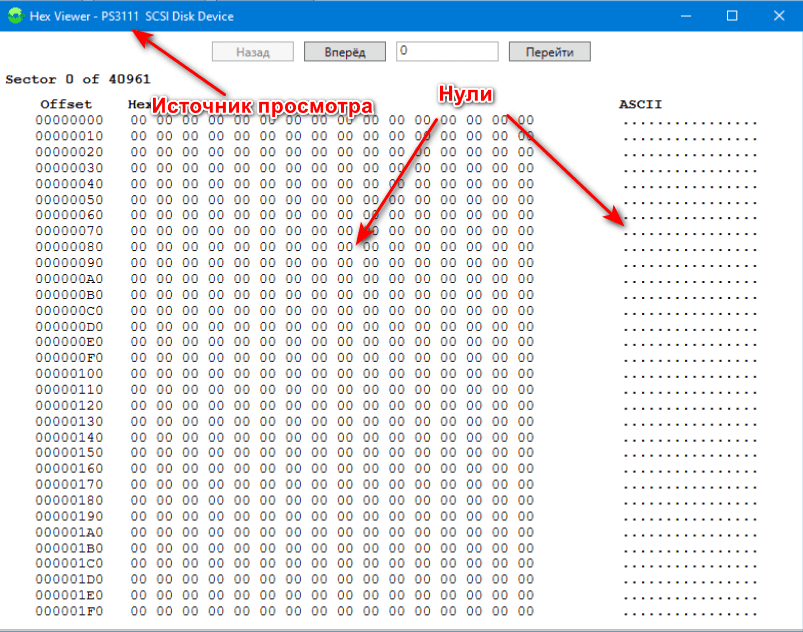This screenshot has width=803, height=632.
Task: Click the Hex Viewer app icon in title bar
Action: pyautogui.click(x=15, y=16)
